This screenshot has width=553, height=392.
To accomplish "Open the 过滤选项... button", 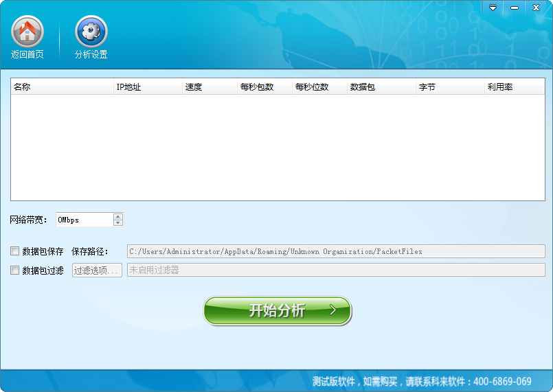I will coord(97,270).
